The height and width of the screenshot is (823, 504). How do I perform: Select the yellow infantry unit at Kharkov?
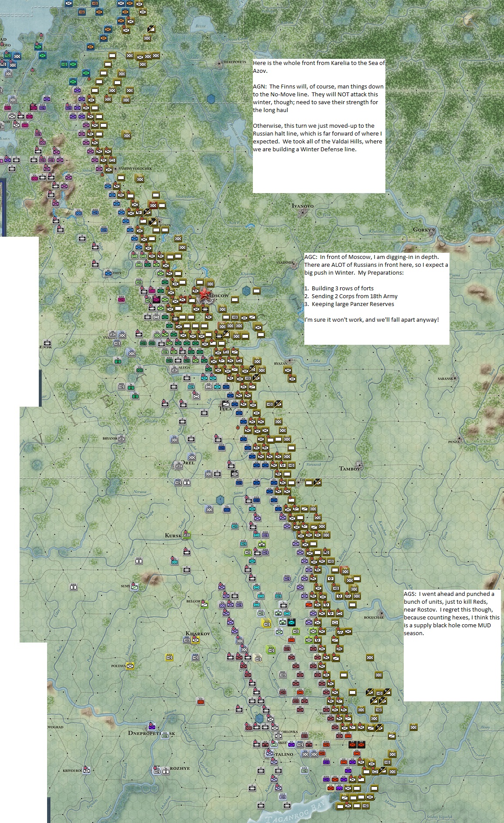click(195, 640)
